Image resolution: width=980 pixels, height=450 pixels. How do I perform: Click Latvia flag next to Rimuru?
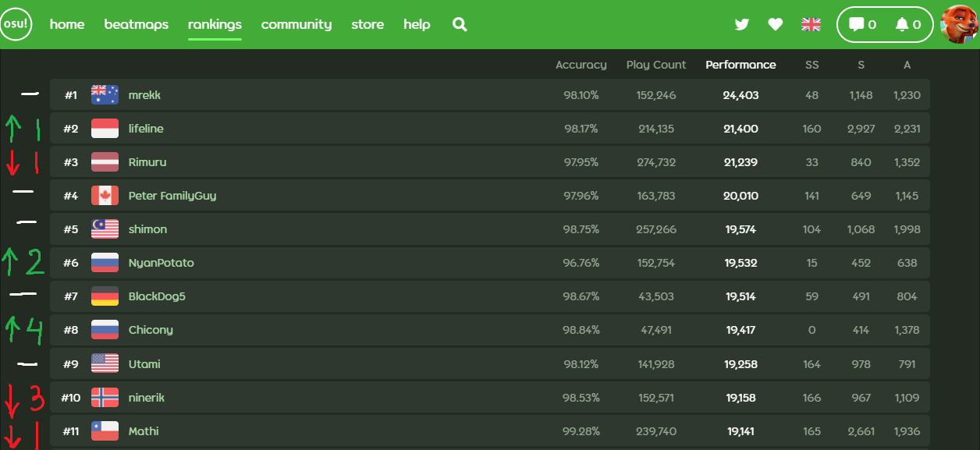pos(105,162)
